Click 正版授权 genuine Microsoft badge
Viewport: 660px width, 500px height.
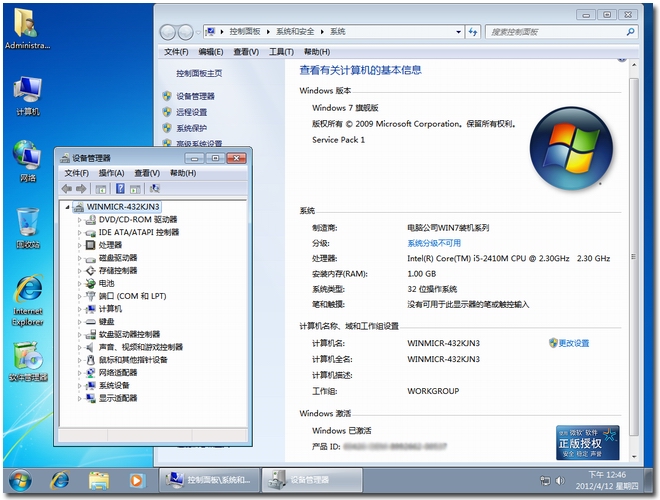tap(587, 443)
